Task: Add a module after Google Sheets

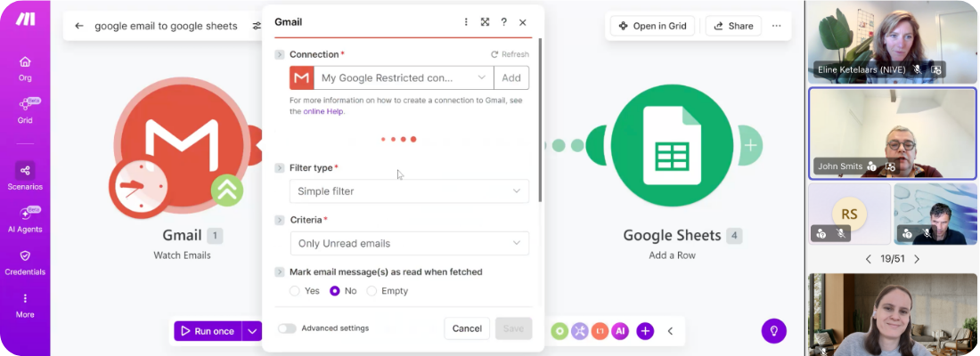Action: [750, 146]
